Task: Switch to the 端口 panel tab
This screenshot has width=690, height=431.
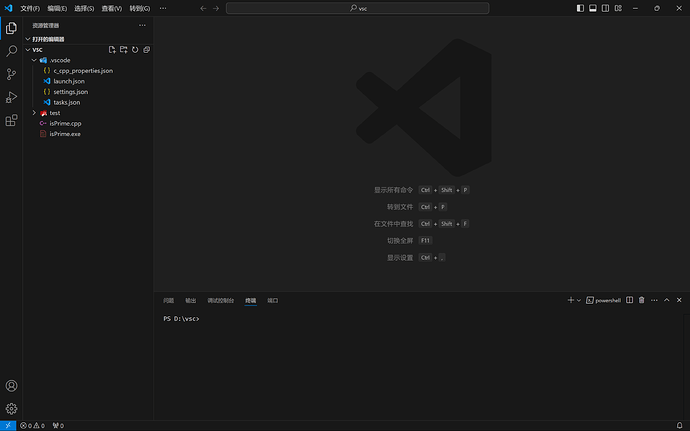Action: point(273,301)
